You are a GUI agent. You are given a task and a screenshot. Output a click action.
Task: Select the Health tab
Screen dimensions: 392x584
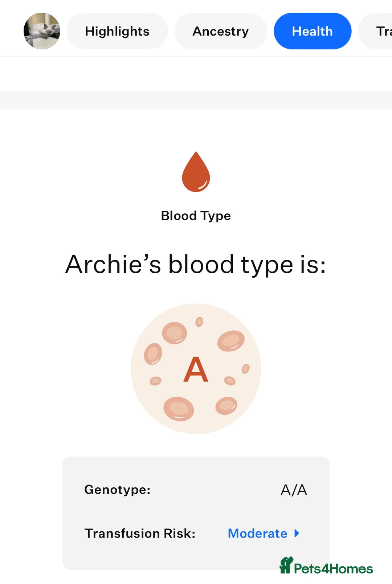click(312, 31)
